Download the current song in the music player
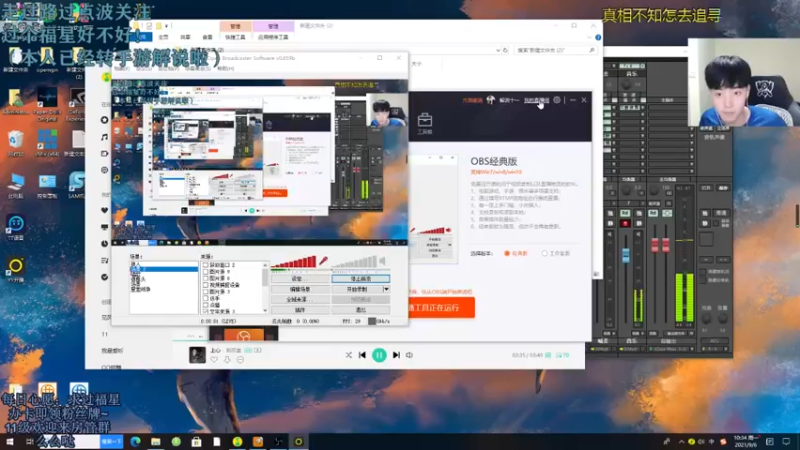This screenshot has height=450, width=800. coord(227,360)
